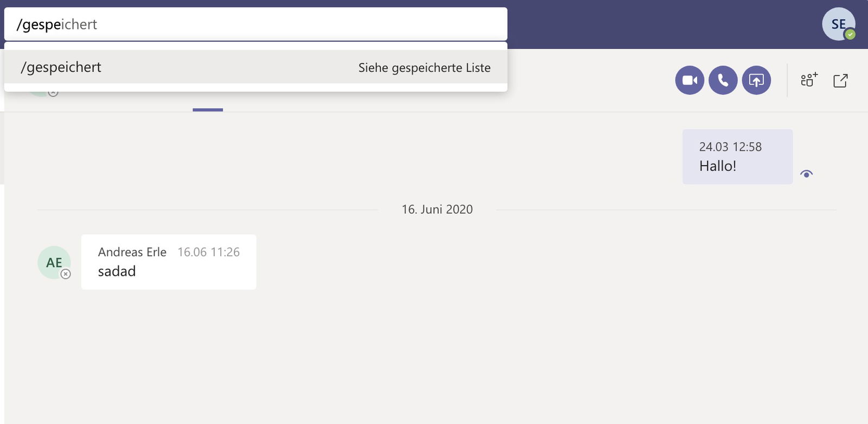868x424 pixels.
Task: Click the green availability badge on SE avatar
Action: (850, 34)
